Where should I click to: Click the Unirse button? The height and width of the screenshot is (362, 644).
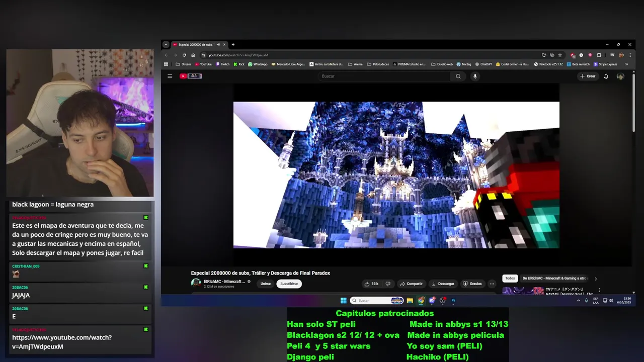(266, 284)
